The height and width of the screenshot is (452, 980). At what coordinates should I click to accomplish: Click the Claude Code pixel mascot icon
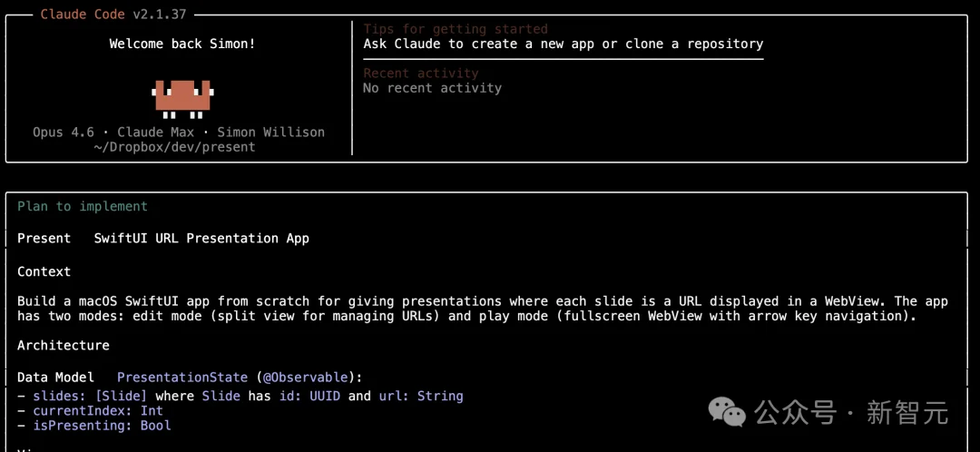coord(182,98)
